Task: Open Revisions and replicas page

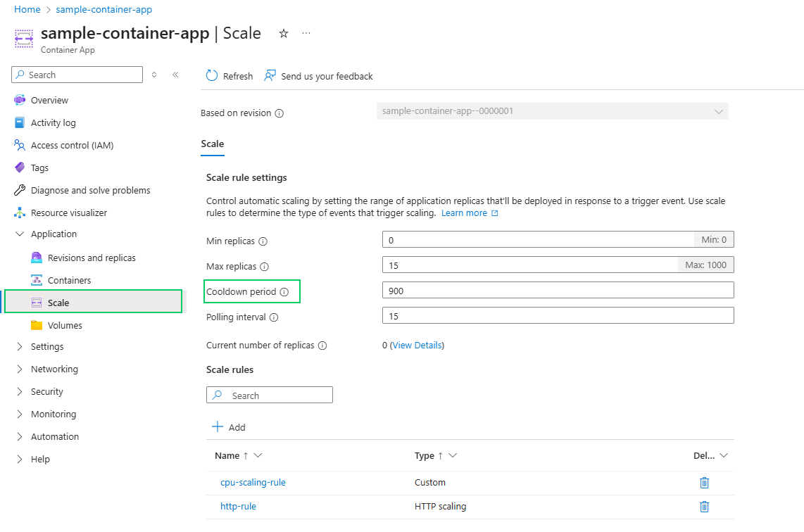Action: pyautogui.click(x=92, y=258)
